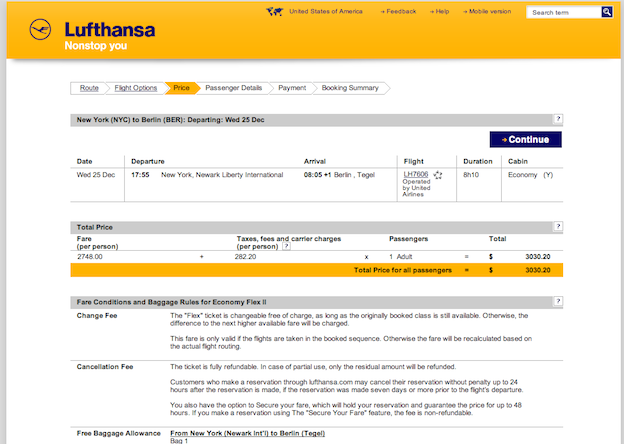Select the Payment step
Viewport: 624px width, 444px height.
coord(292,88)
